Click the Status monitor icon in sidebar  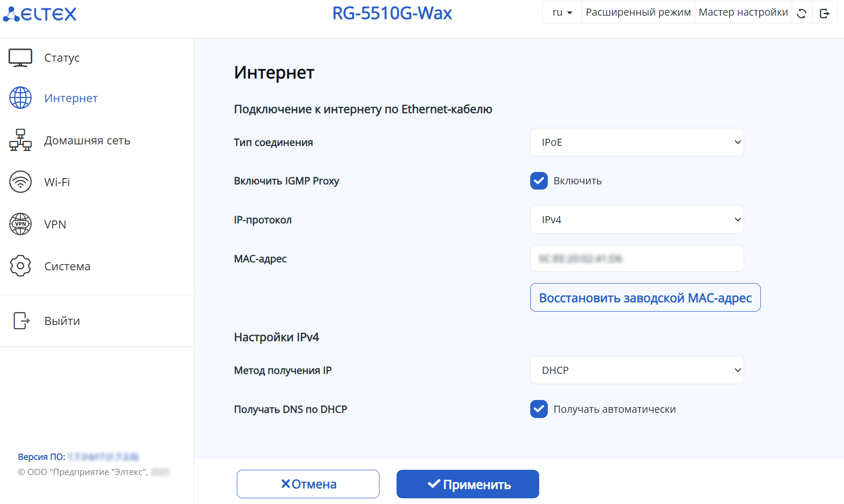20,58
